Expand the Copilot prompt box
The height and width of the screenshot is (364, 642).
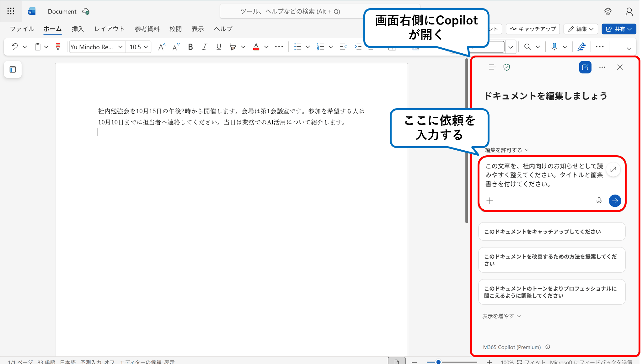point(613,170)
